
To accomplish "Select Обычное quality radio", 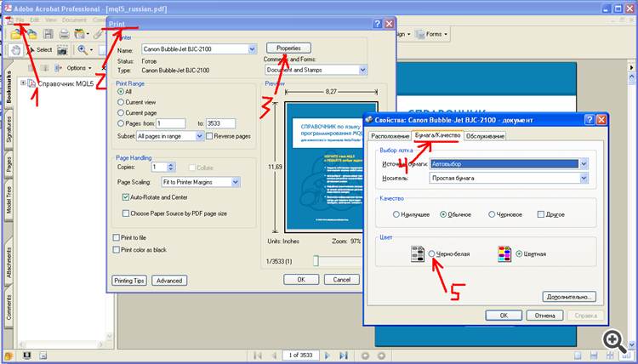I will pyautogui.click(x=443, y=214).
